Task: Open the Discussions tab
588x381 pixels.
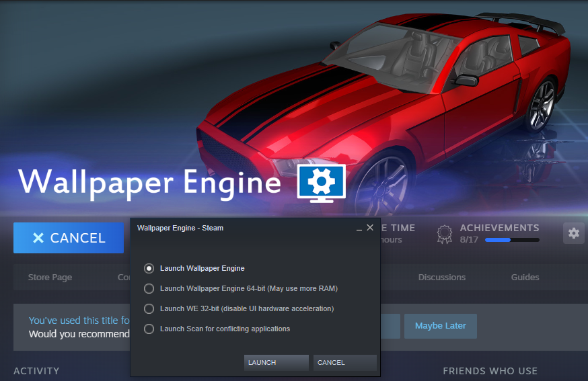Action: click(442, 278)
